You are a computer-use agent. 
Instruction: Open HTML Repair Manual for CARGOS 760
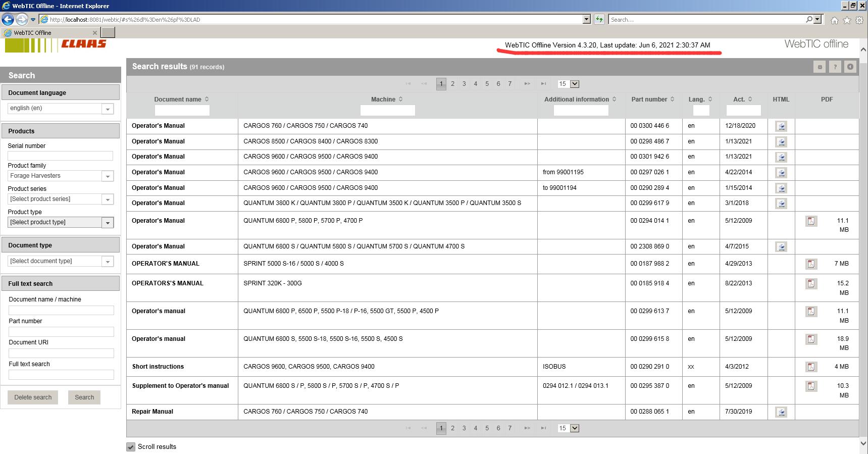[x=781, y=412]
